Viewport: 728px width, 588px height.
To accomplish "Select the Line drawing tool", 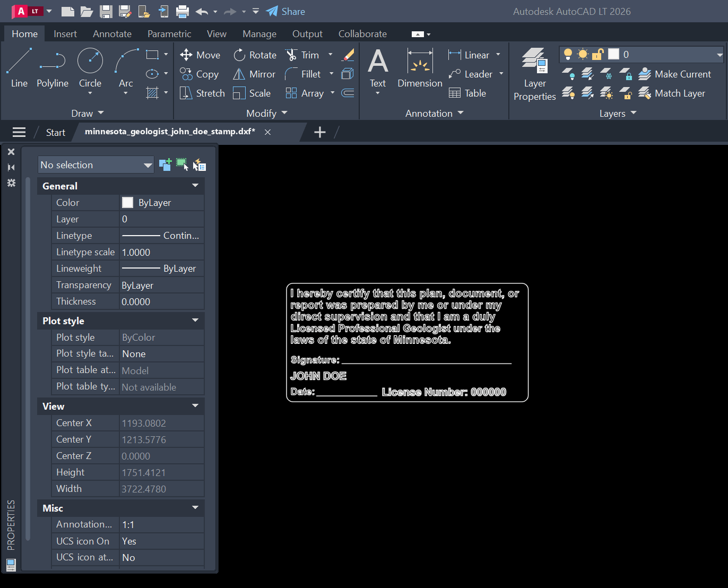I will [x=19, y=68].
